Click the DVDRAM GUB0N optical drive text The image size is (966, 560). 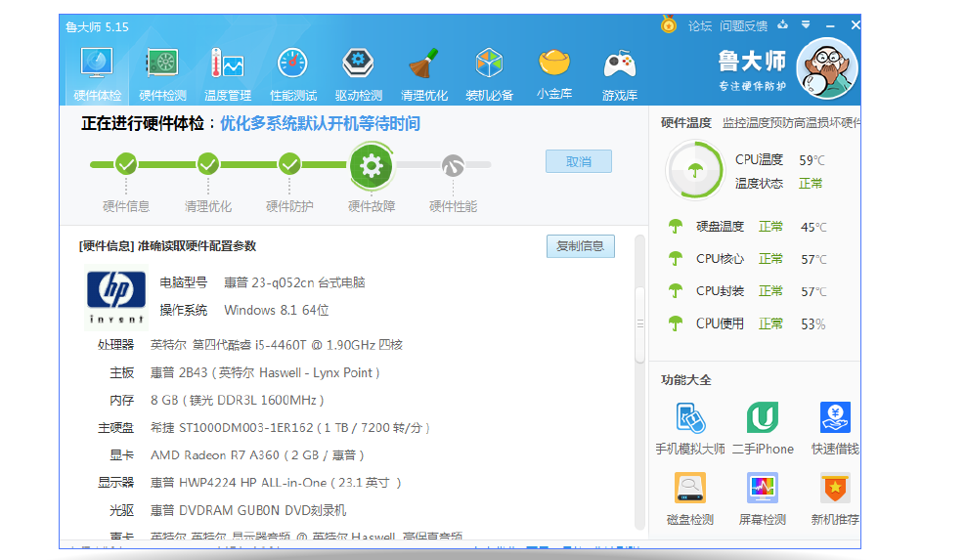[248, 510]
